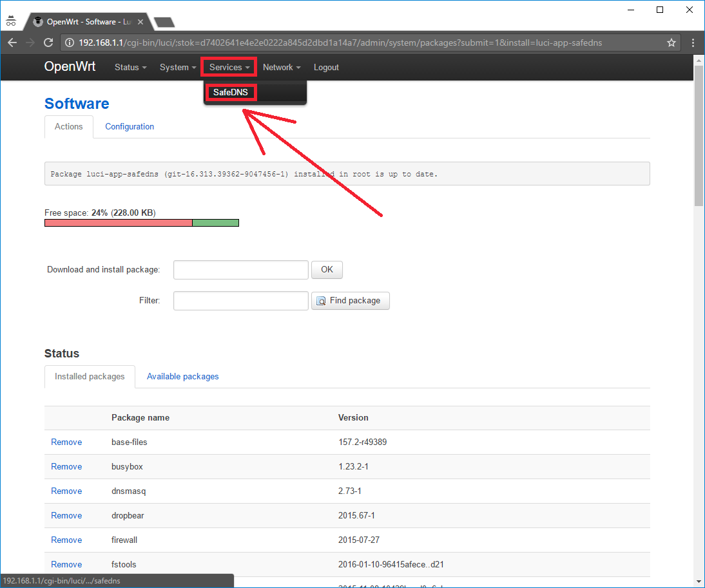Click the Package name column header

[140, 418]
